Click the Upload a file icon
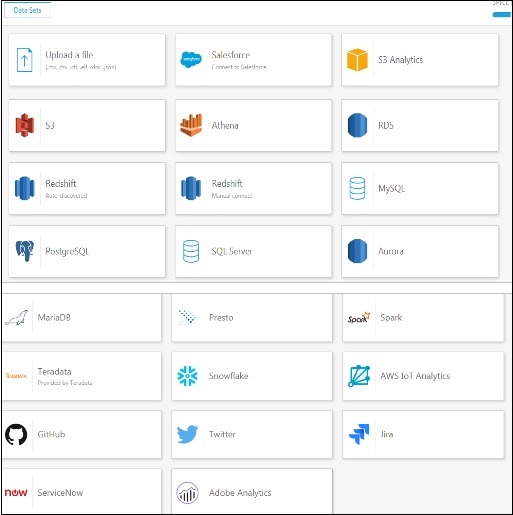 coord(24,60)
